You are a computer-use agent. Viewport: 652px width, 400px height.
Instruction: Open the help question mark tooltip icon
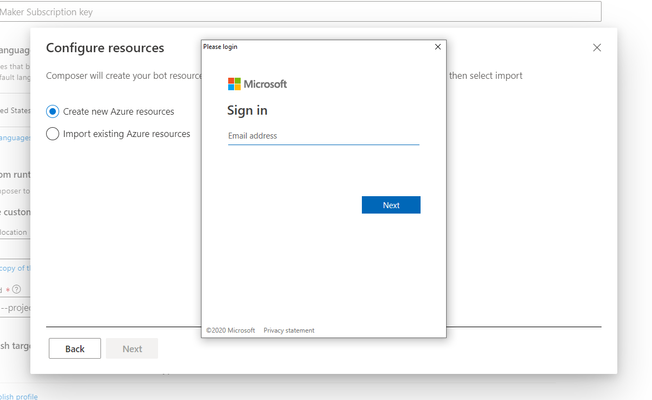pyautogui.click(x=16, y=289)
